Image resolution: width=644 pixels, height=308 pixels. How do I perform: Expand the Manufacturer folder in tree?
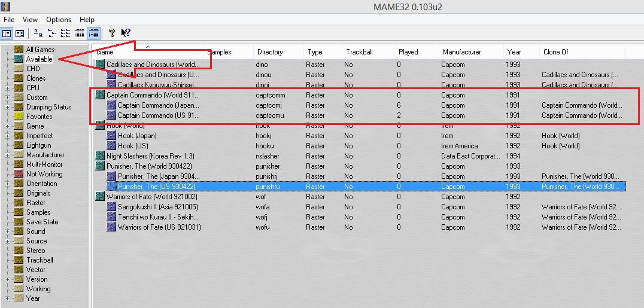[7, 155]
